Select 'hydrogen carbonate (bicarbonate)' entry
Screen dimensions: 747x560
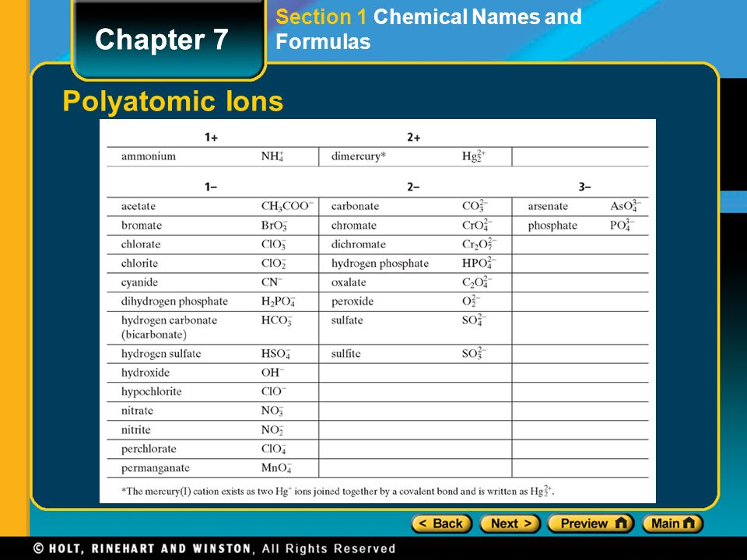pyautogui.click(x=169, y=327)
